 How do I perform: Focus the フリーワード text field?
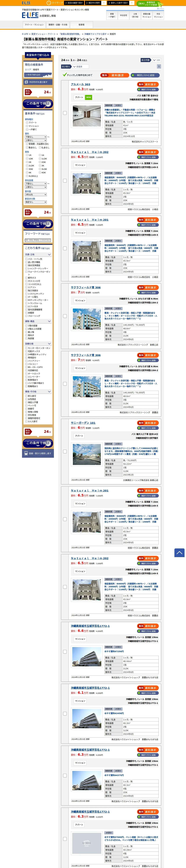tap(38, 240)
